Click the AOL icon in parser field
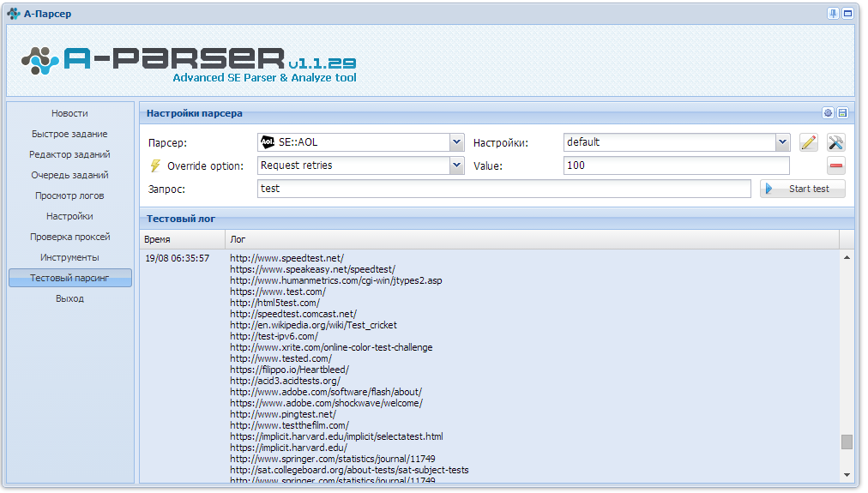868x493 pixels. [268, 142]
